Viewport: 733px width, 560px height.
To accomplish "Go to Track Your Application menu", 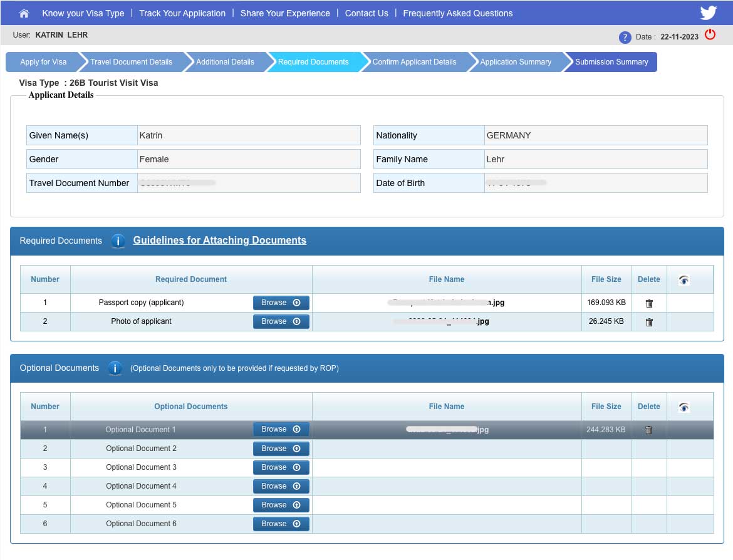I will [x=182, y=13].
